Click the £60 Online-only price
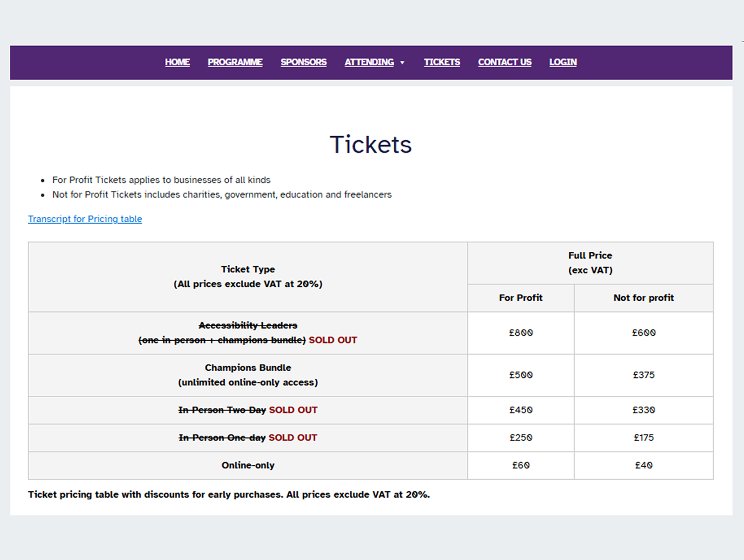The image size is (744, 560). tap(521, 465)
